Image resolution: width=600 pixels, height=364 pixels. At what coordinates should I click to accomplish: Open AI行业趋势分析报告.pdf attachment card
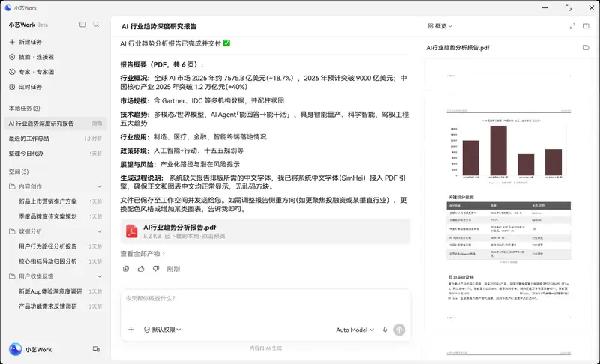(265, 231)
